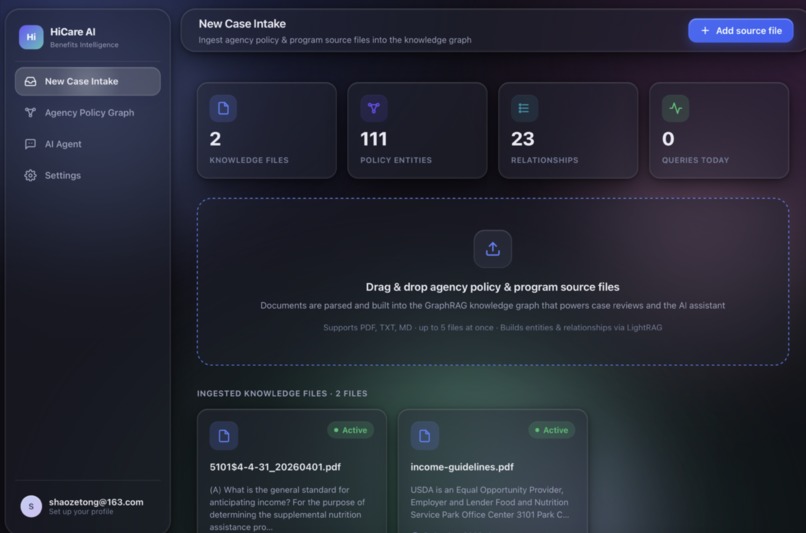Click the user avatar with letter S
806x533 pixels.
coord(31,506)
